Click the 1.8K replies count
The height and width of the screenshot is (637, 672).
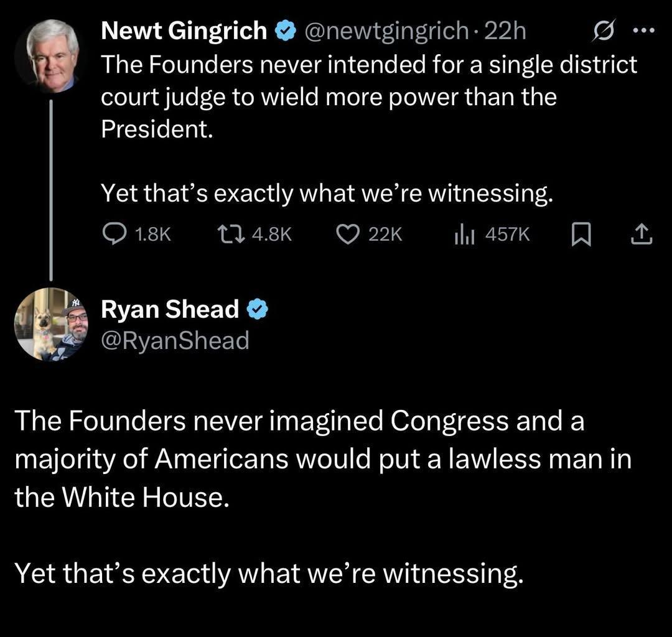(x=152, y=235)
